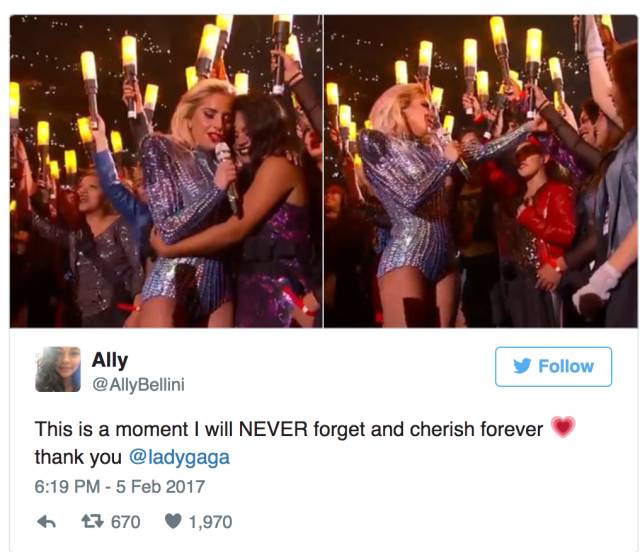Open the 6:19 PM timestamp link
This screenshot has width=640, height=552.
[x=67, y=486]
